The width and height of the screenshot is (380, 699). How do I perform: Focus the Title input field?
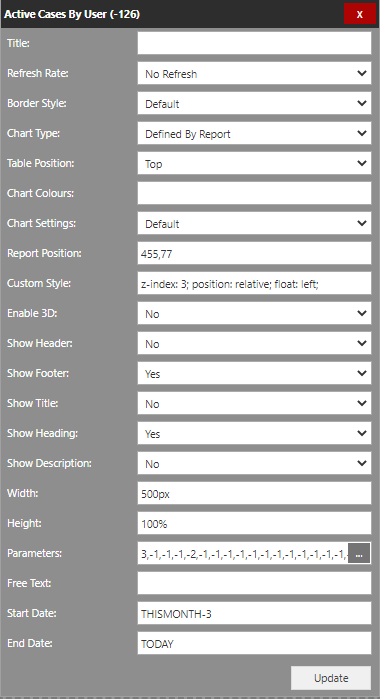(x=254, y=43)
